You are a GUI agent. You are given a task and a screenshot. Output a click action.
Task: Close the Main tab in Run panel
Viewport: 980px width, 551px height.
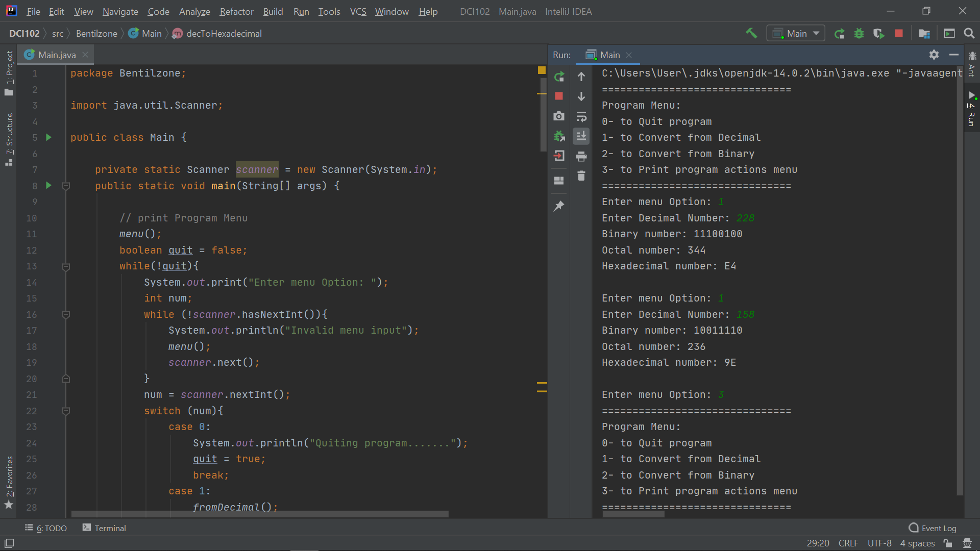click(629, 55)
